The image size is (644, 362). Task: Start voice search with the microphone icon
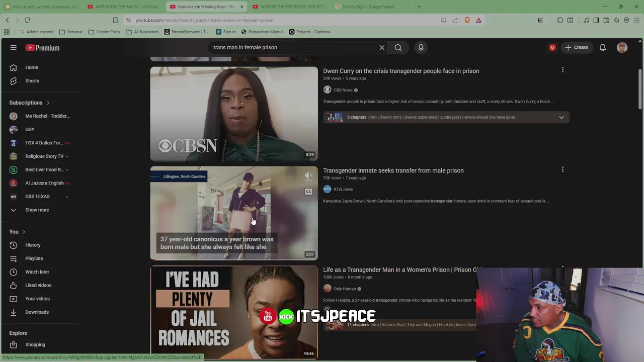tap(421, 48)
